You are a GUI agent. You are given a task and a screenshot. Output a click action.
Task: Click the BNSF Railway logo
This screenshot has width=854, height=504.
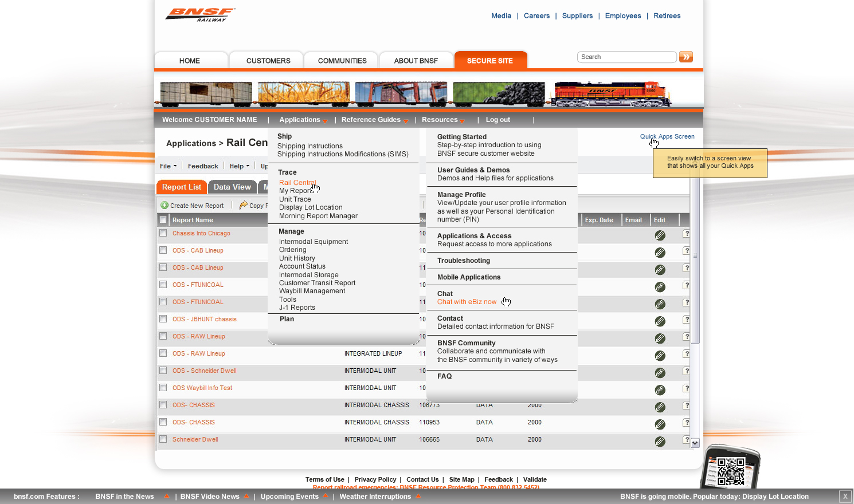(x=200, y=15)
